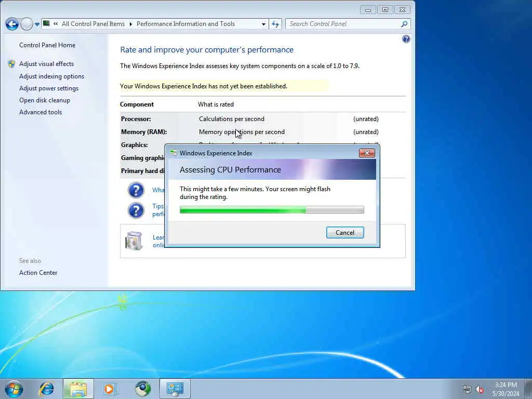Click the Forward navigation arrow
The width and height of the screenshot is (532, 399).
(27, 24)
